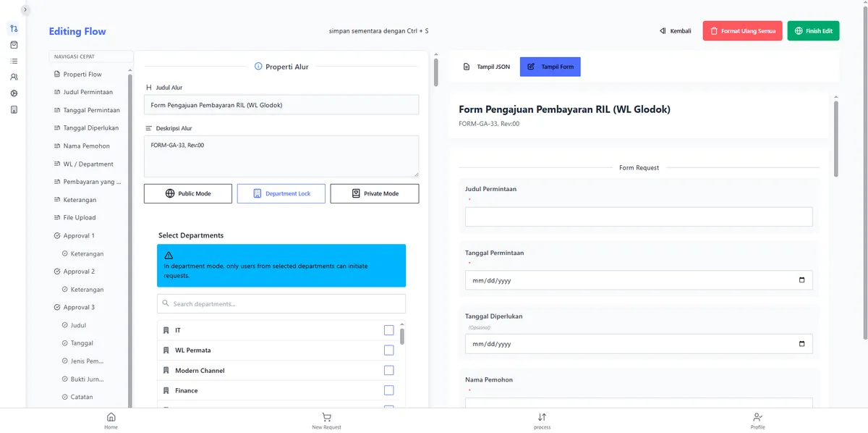Open the users icon in the sidebar
Viewport: 868px width, 433px height.
pyautogui.click(x=14, y=77)
